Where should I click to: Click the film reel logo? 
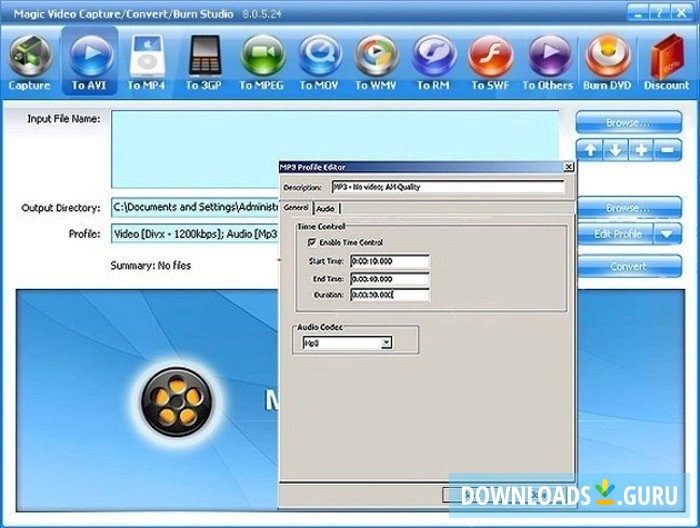coord(177,401)
